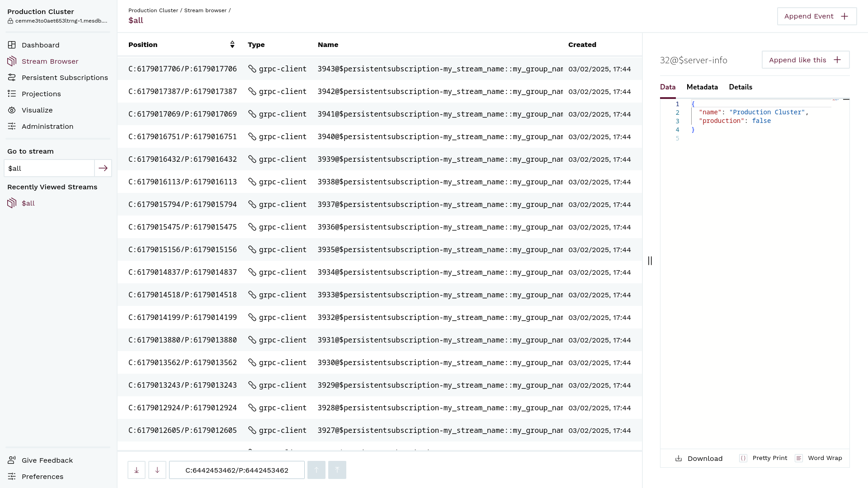Click Production Cluster breadcrumb link
Screen dimensions: 868x488
pyautogui.click(x=153, y=10)
